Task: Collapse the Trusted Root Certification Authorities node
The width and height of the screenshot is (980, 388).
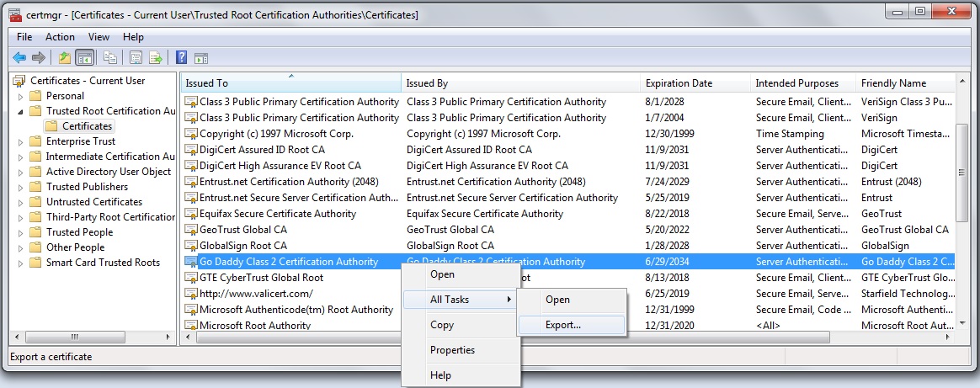Action: [x=20, y=111]
